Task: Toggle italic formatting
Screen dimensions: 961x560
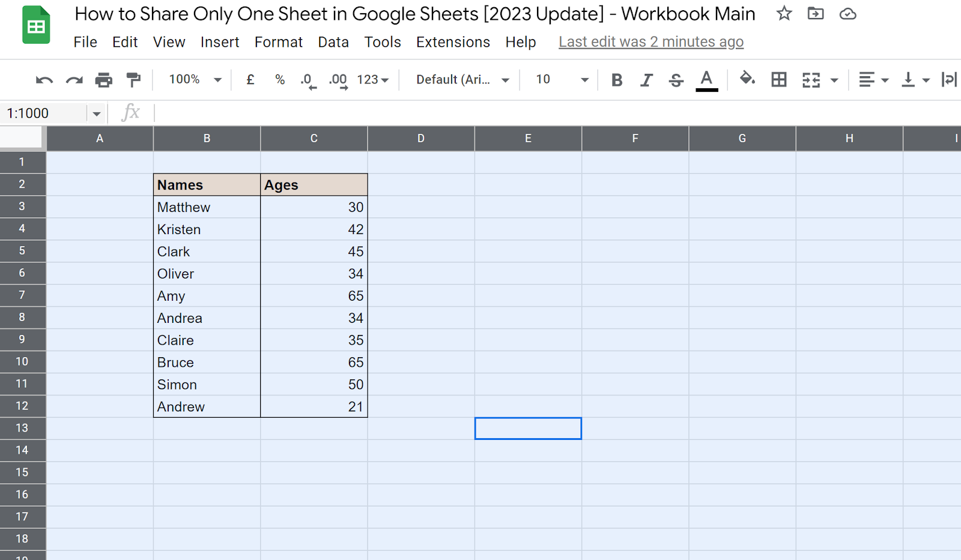Action: [646, 79]
